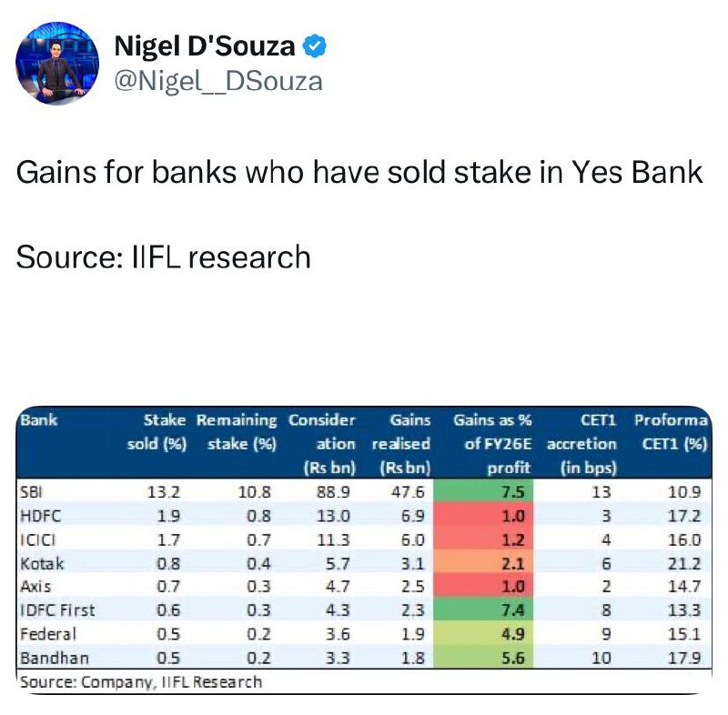728x715 pixels.
Task: Click the 'CET1 accretion (in bps)' header
Action: 581,444
